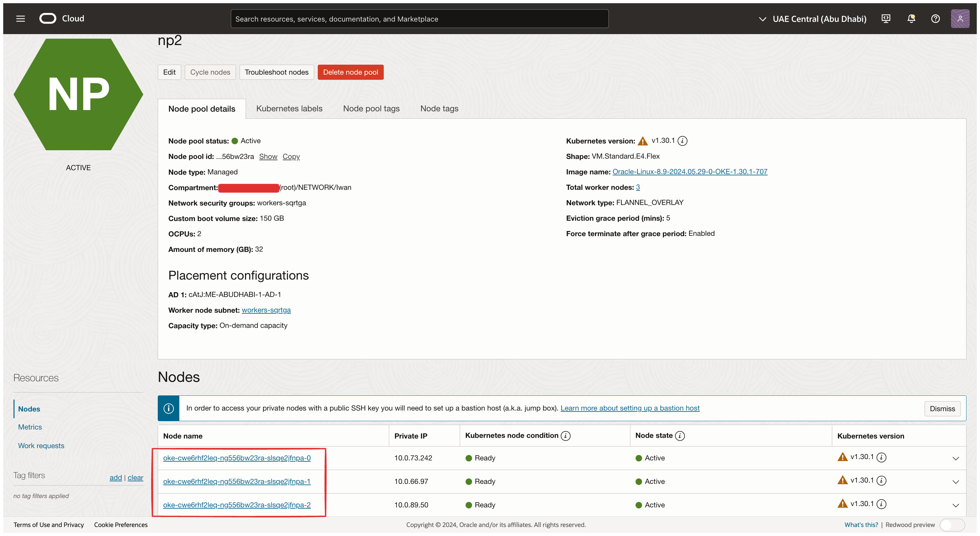Open the help question mark icon
This screenshot has width=980, height=536.
pyautogui.click(x=936, y=19)
